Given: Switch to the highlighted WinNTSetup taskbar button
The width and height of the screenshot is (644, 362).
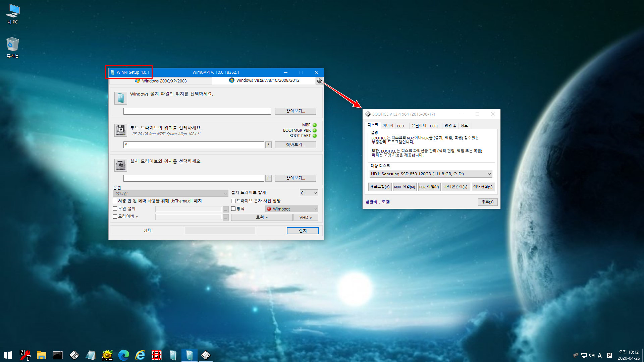Looking at the screenshot, I should coord(190,355).
